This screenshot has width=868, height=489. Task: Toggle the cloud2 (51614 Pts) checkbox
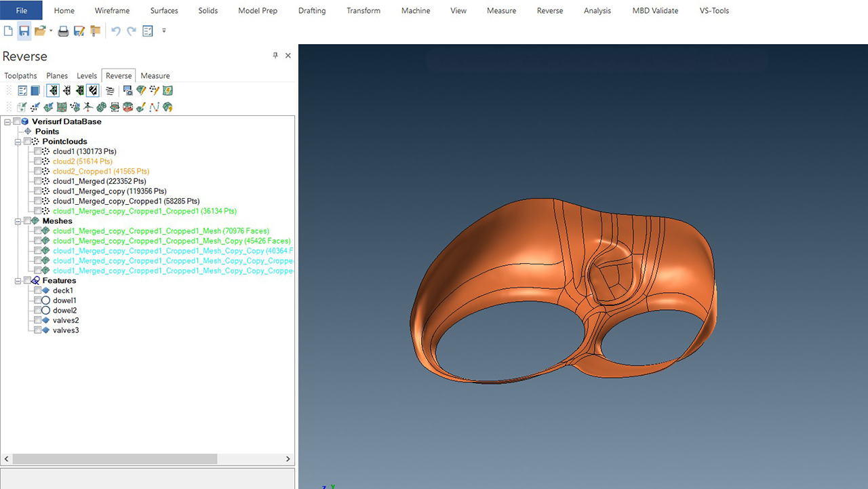click(x=38, y=161)
